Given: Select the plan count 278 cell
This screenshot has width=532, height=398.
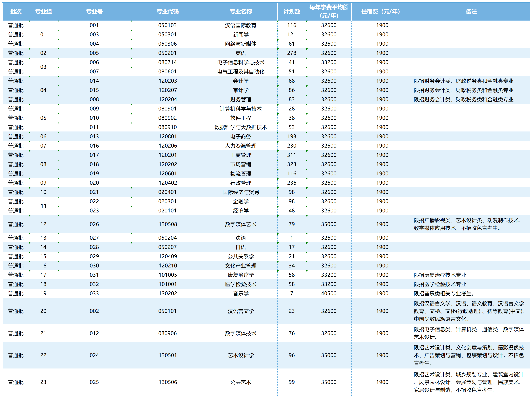Looking at the screenshot, I should point(292,53).
